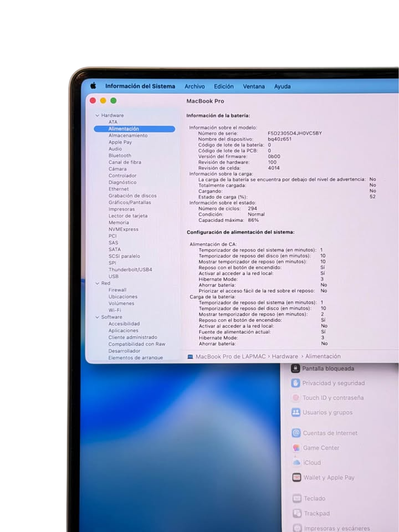Select Memoria in sidebar
Screen dimensions: 399x532
click(119, 223)
